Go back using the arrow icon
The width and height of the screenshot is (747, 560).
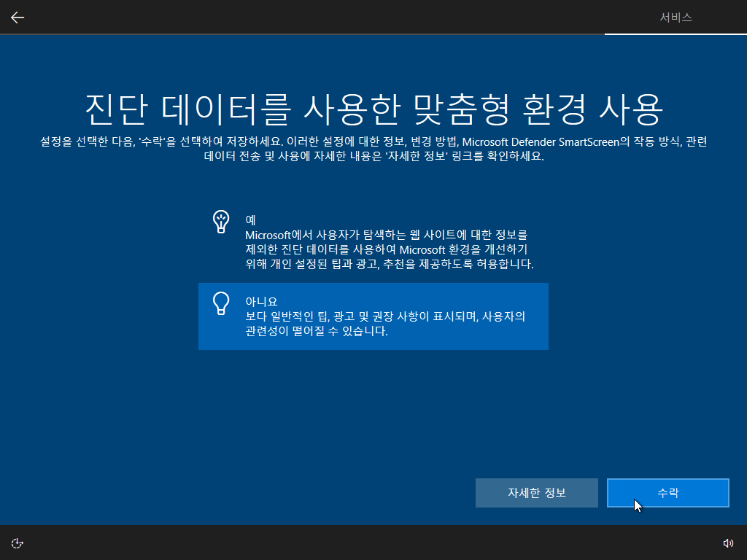pos(18,17)
